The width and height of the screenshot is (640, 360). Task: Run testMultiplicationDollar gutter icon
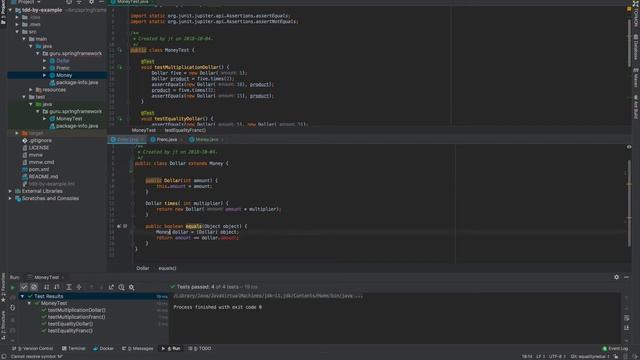pos(120,67)
